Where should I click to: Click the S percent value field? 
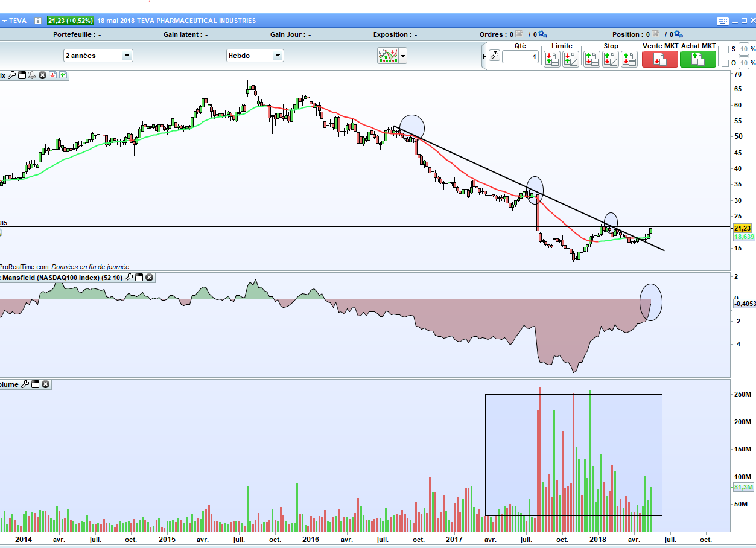point(744,49)
